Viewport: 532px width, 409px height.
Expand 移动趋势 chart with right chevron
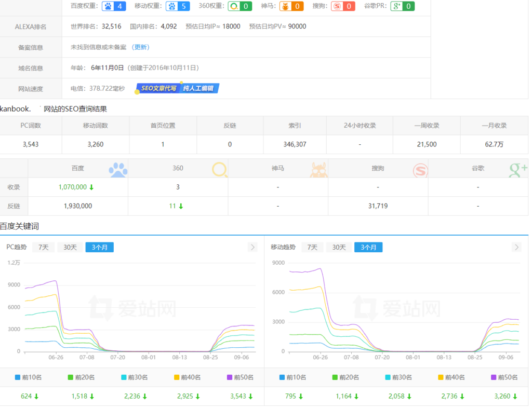click(x=516, y=248)
